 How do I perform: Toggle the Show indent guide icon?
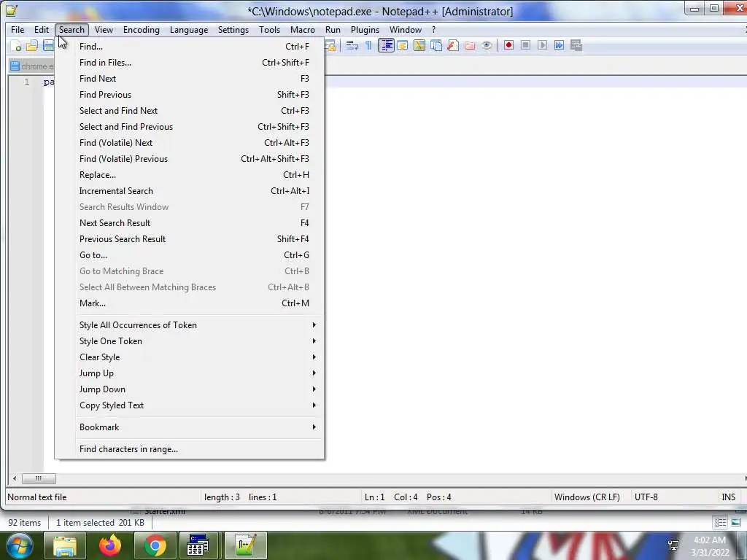tap(386, 46)
